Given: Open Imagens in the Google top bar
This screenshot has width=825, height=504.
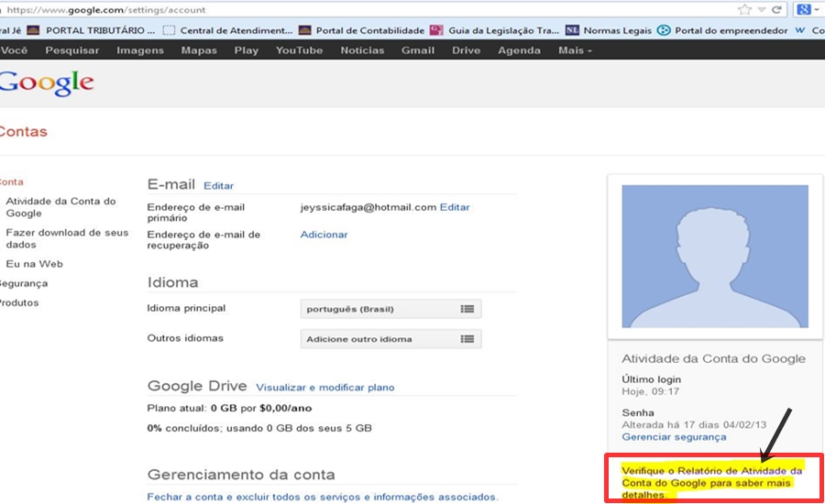Looking at the screenshot, I should pos(140,50).
